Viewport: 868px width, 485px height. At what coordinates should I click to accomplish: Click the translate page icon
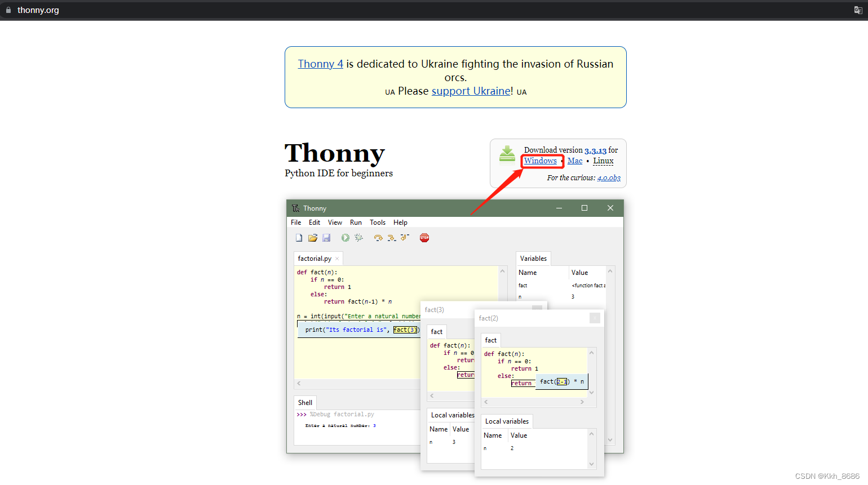pos(858,10)
